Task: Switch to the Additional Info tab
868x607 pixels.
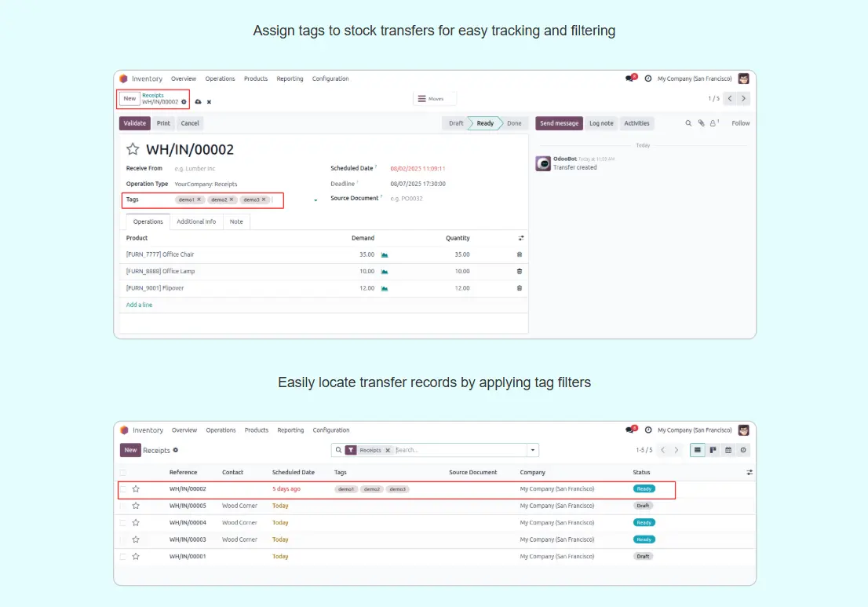Action: tap(196, 221)
